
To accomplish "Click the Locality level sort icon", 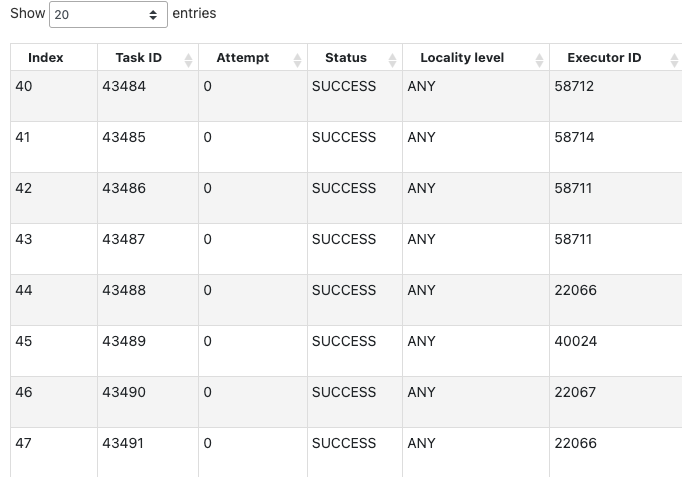I will (540, 60).
